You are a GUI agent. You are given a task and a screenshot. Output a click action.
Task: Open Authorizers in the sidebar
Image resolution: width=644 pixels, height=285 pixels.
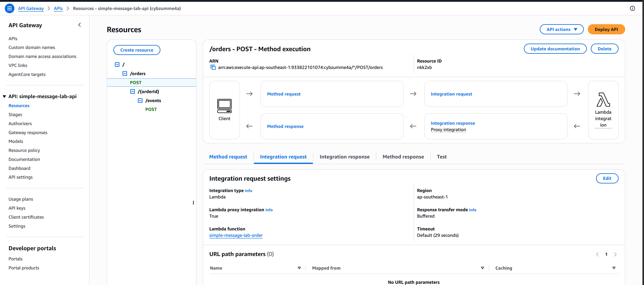click(x=20, y=123)
